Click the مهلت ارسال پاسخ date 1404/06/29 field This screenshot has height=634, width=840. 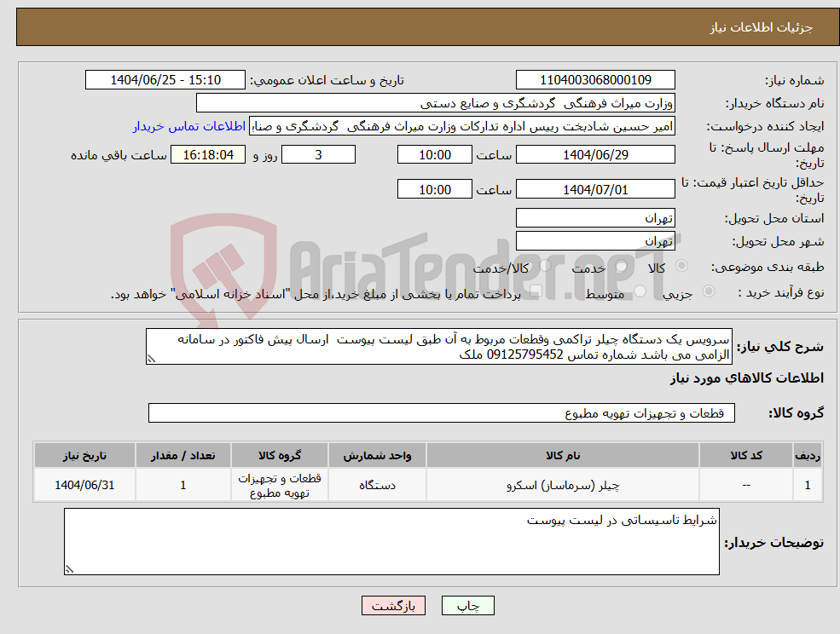coord(595,154)
